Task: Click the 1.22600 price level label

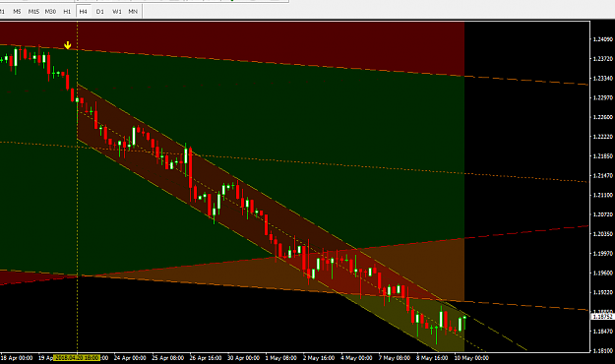Action: [x=603, y=117]
